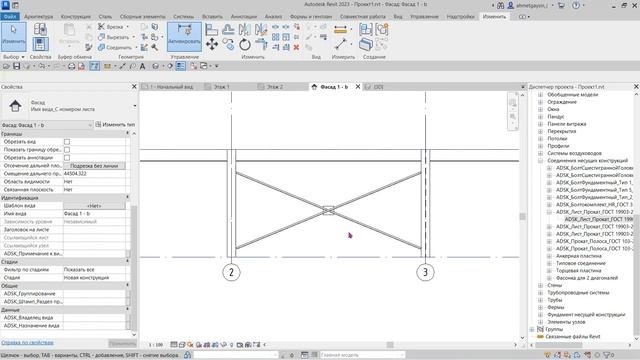Image resolution: width=640 pixels, height=360 pixels.
Task: Click the red Delete X icon
Action: pos(296,47)
